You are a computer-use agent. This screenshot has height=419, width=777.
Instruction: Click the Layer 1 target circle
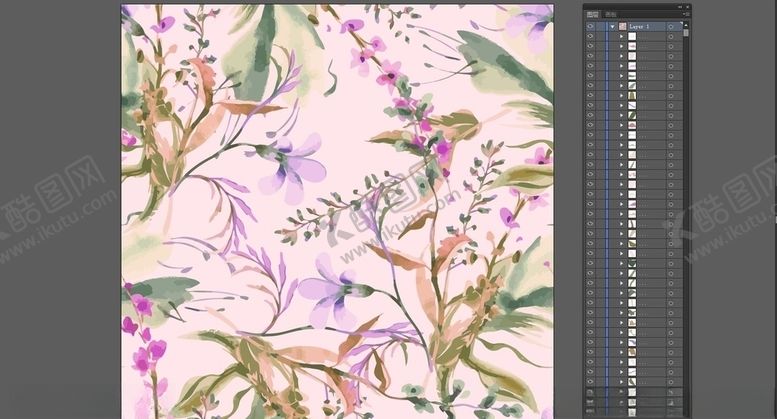click(x=670, y=26)
